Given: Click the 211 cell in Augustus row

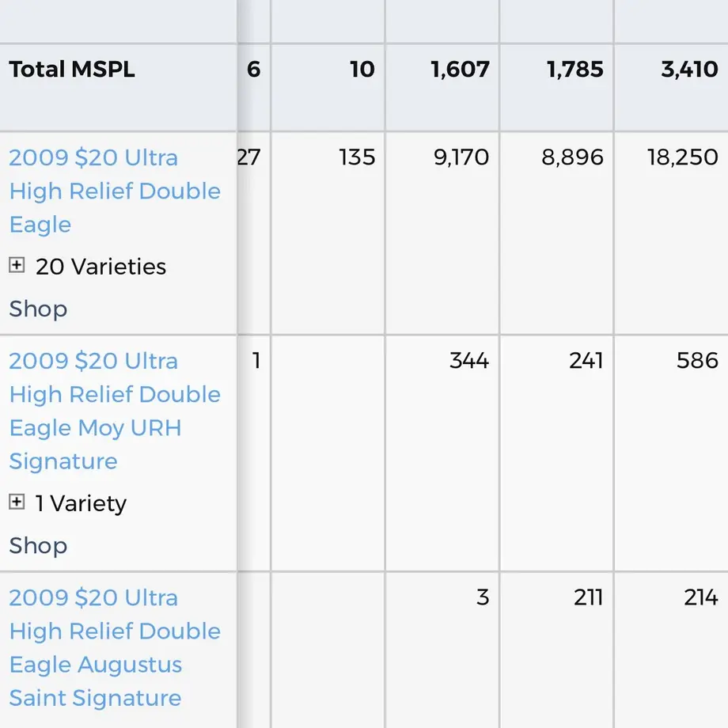Looking at the screenshot, I should tap(588, 597).
